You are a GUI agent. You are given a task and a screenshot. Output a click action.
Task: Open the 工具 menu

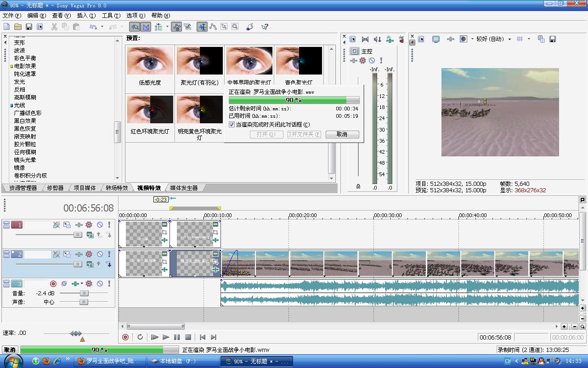(x=111, y=16)
